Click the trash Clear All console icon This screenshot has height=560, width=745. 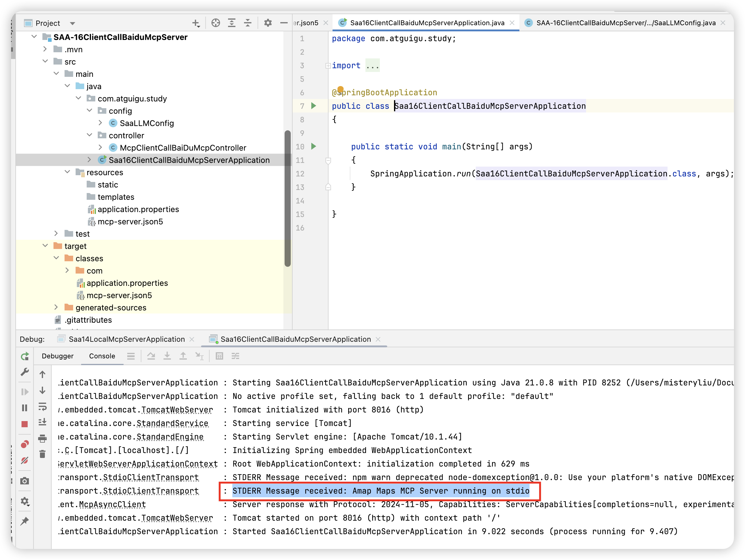point(42,454)
